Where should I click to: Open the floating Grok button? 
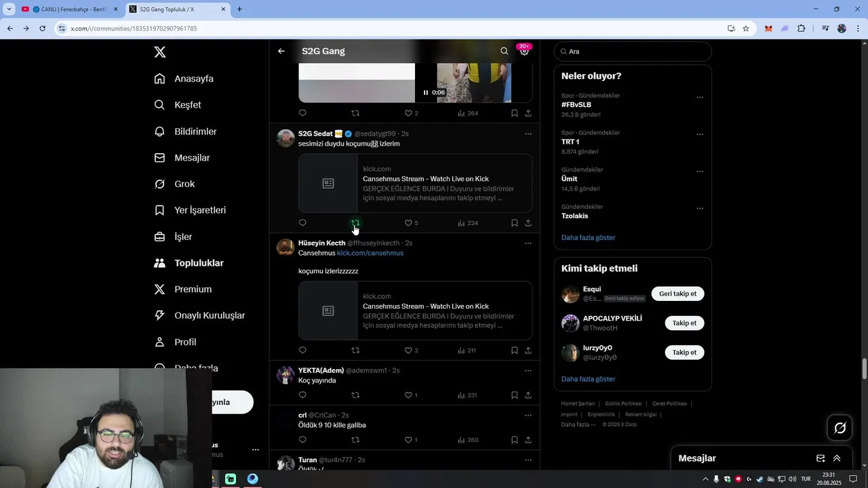click(840, 428)
